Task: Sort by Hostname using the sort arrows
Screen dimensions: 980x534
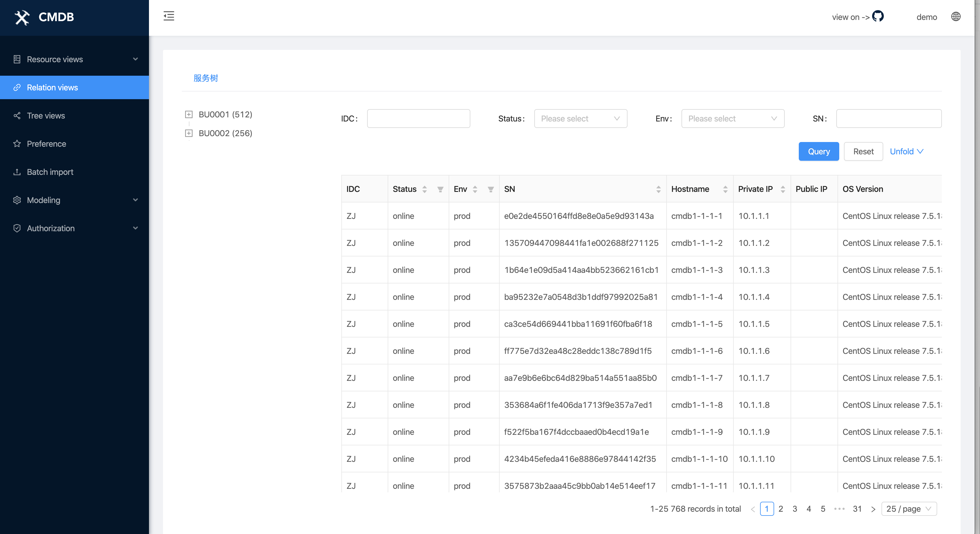Action: click(725, 189)
